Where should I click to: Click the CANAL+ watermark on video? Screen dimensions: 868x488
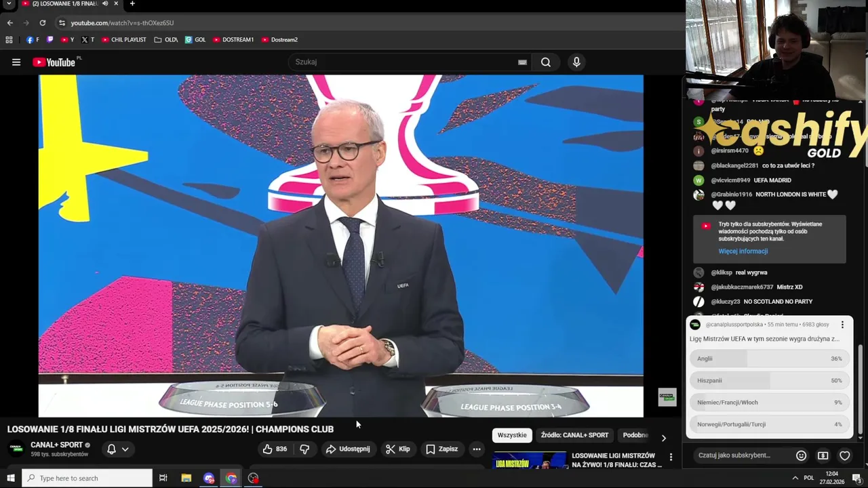(x=667, y=397)
